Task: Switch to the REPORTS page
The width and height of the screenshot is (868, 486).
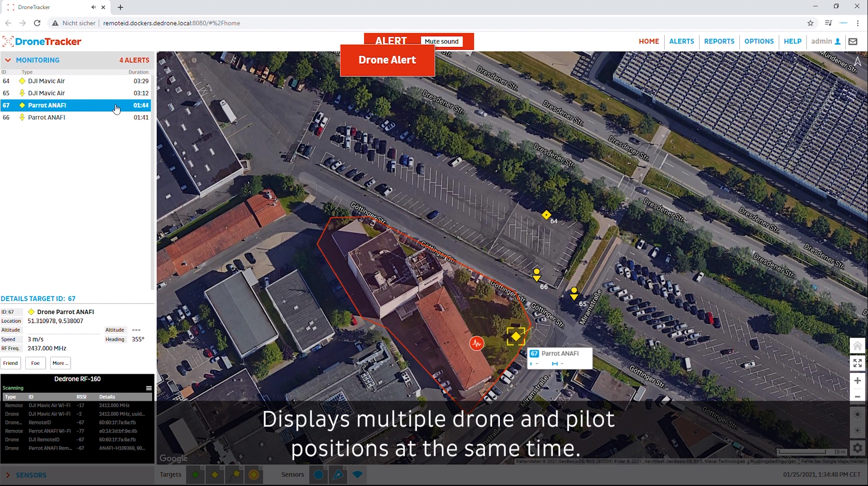Action: coord(719,41)
